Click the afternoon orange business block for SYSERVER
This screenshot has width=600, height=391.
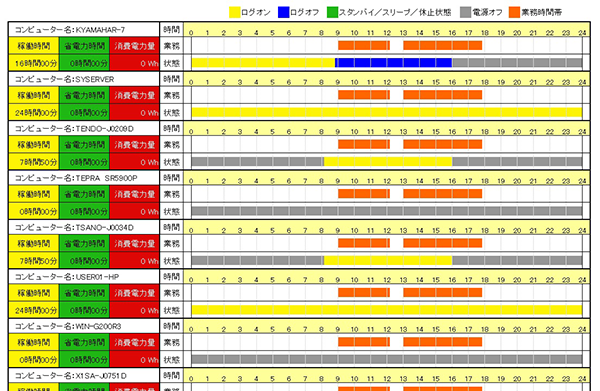(x=443, y=95)
